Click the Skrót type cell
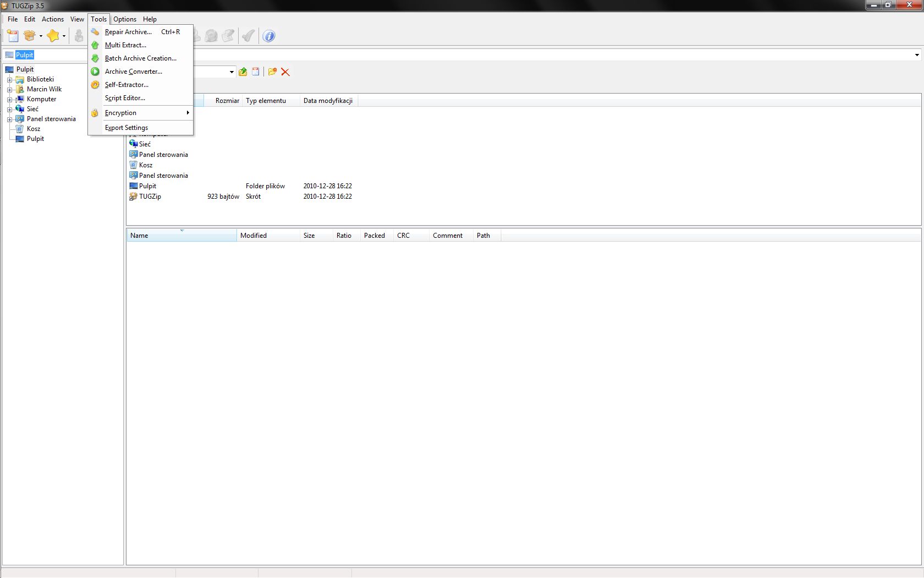 click(253, 197)
